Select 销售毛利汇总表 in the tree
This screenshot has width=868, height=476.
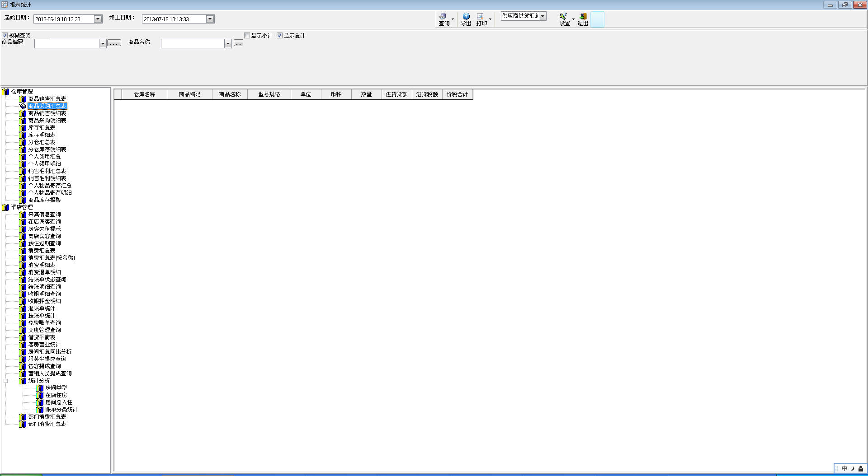coord(47,171)
